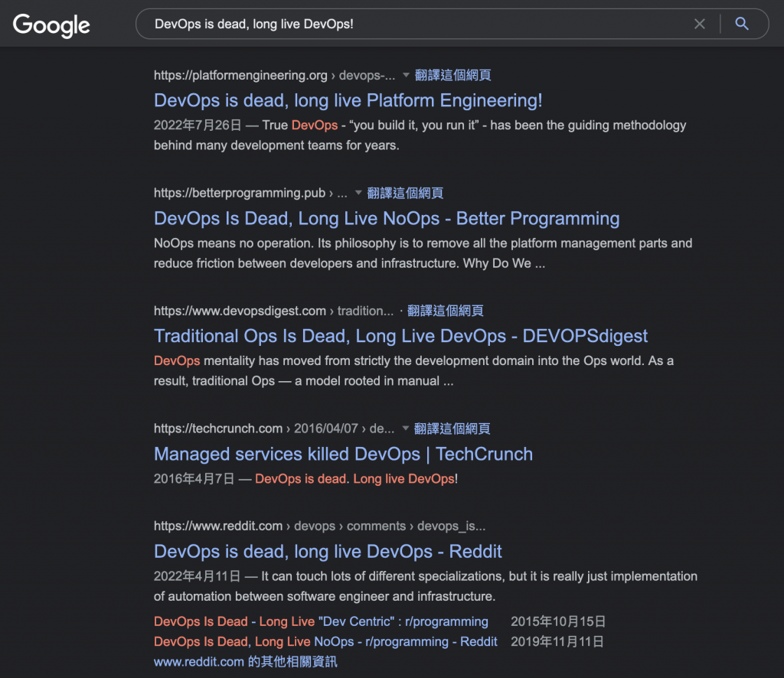
Task: Open "www.reddit.com 的其他相關資訊" link
Action: pyautogui.click(x=246, y=662)
